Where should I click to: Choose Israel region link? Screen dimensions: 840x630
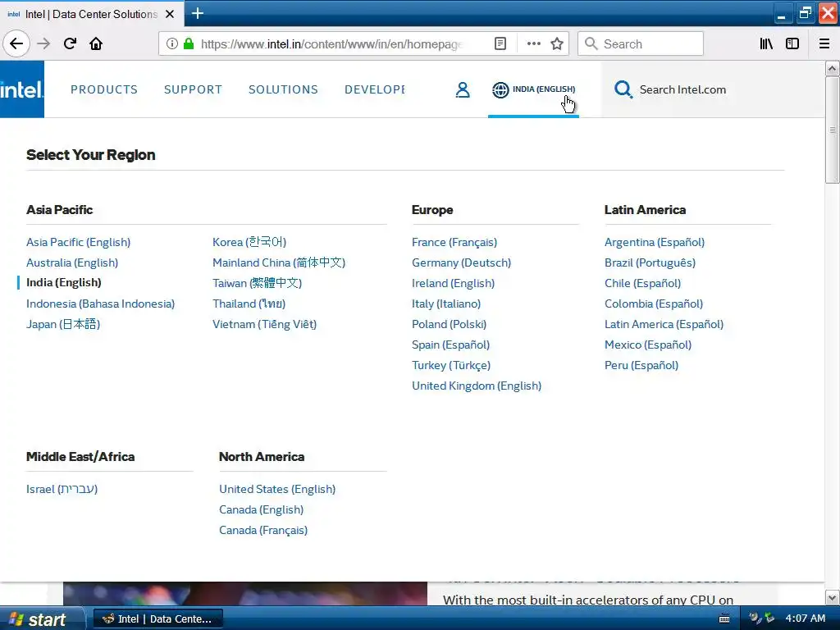(x=62, y=489)
